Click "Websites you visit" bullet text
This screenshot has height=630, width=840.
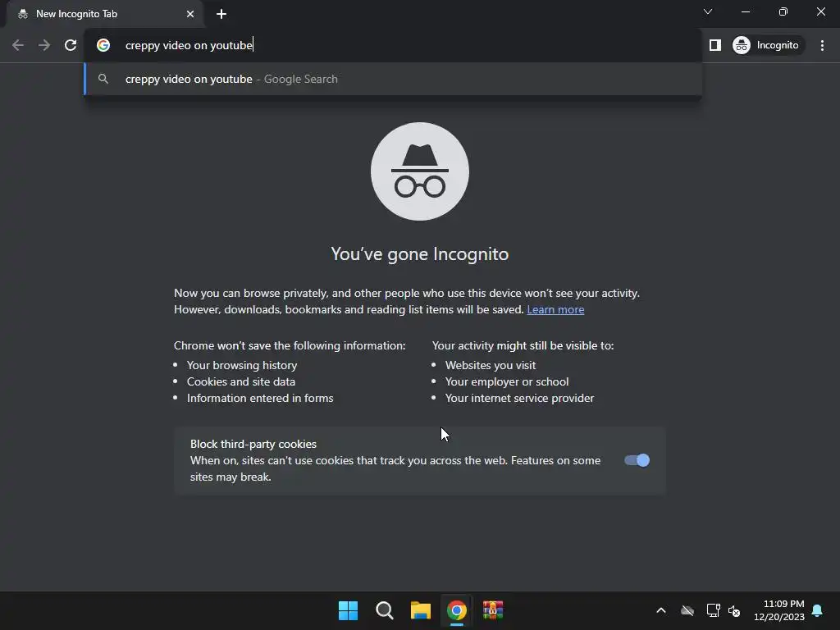pos(491,365)
